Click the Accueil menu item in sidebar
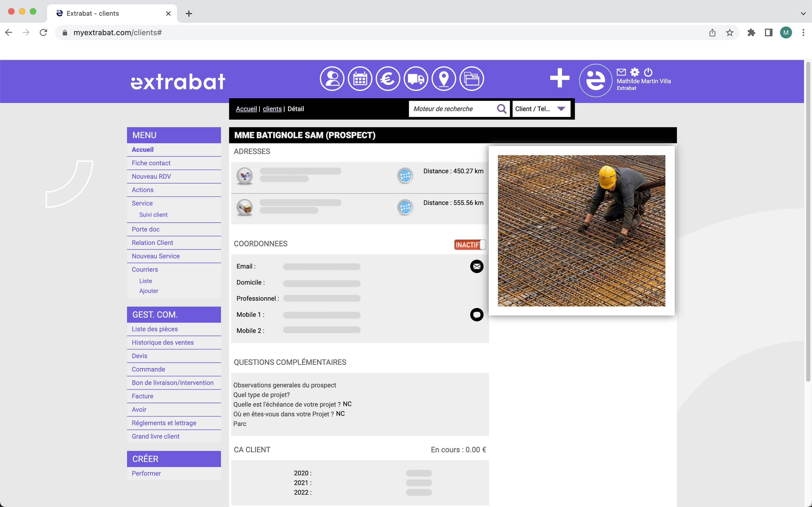The height and width of the screenshot is (507, 812). (142, 149)
